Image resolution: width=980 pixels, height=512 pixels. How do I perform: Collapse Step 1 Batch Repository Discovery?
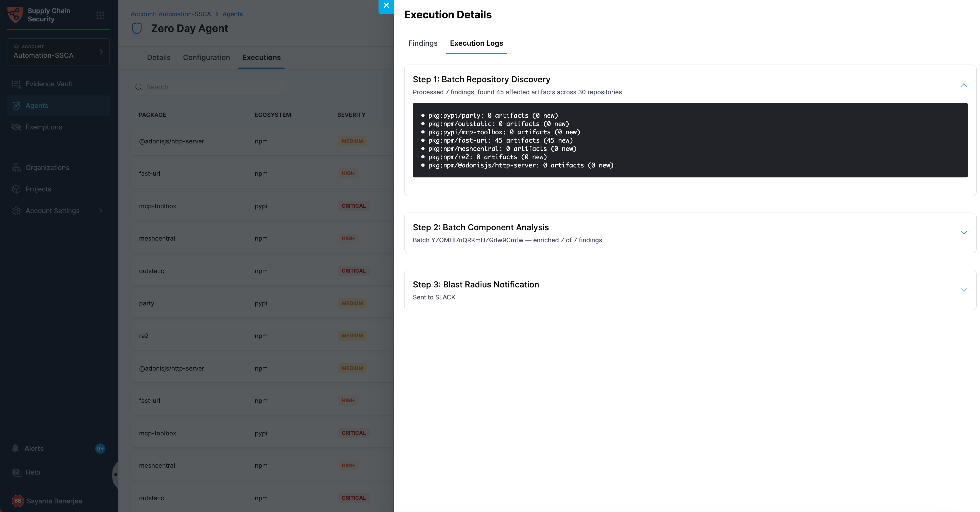[963, 85]
